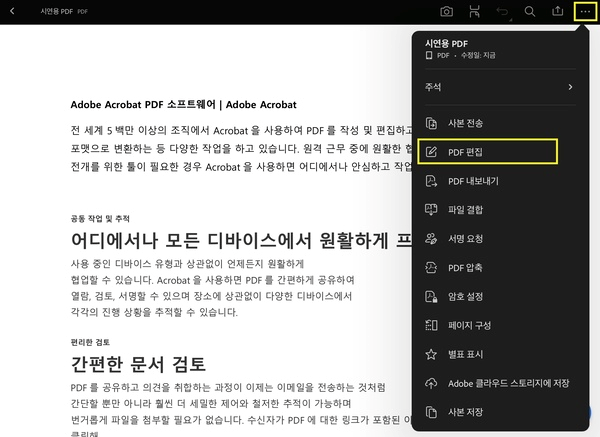The image size is (600, 437).
Task: Click the 간편한 문서 검토 heading
Action: (x=138, y=364)
